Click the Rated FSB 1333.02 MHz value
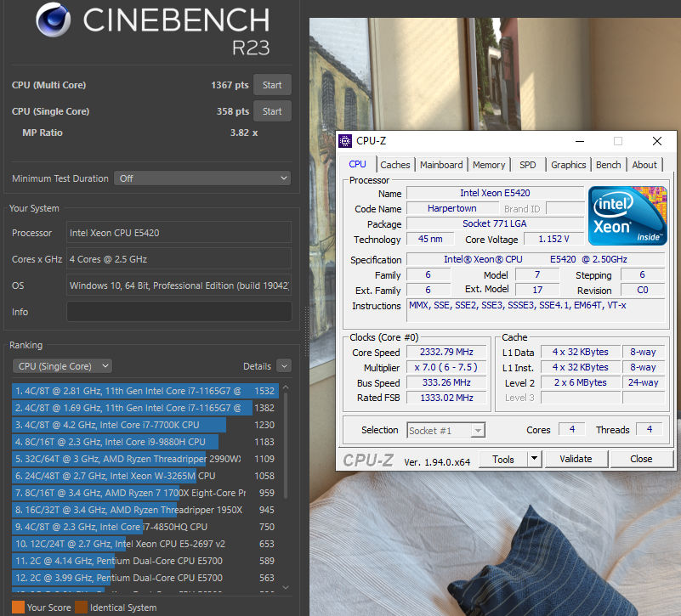 [446, 398]
